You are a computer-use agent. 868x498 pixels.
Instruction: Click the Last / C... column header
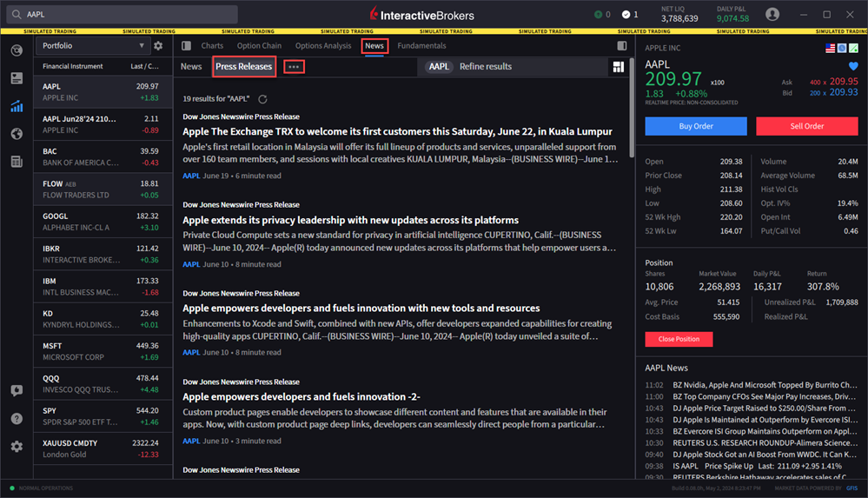pyautogui.click(x=144, y=66)
